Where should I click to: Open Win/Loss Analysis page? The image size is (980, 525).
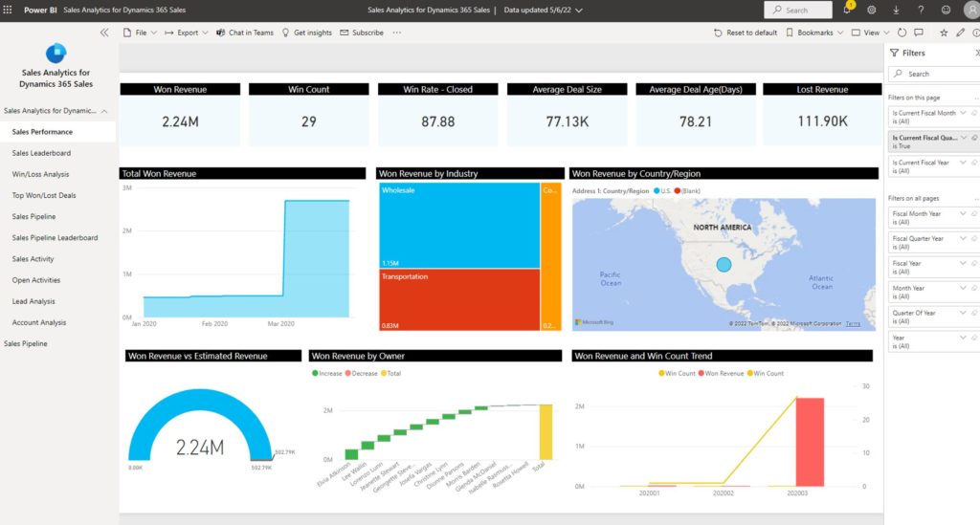[x=40, y=174]
